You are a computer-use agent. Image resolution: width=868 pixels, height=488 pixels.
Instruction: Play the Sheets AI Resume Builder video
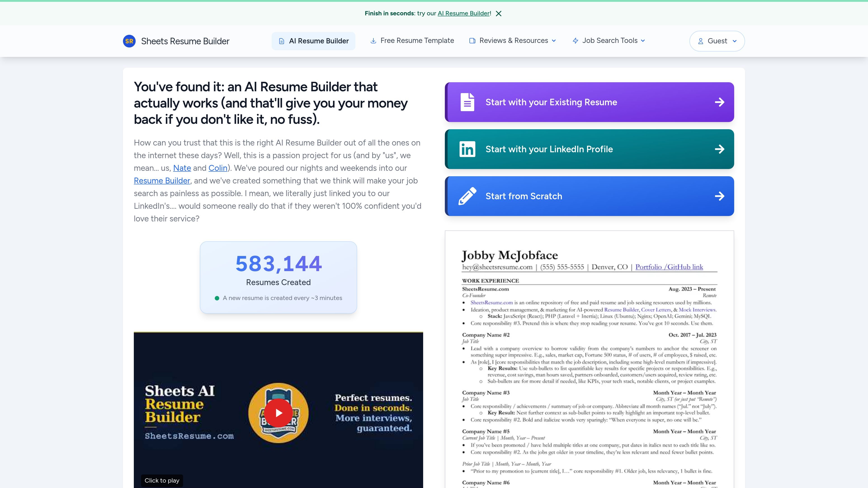click(x=278, y=413)
